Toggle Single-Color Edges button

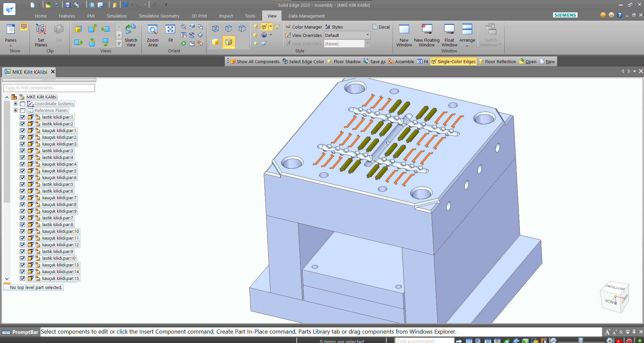point(453,61)
